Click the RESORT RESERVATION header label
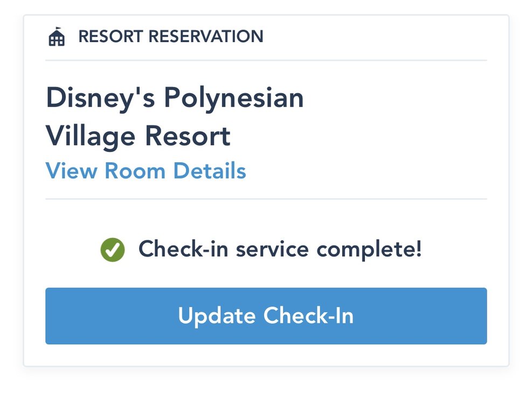Screen dimensions: 532x414 (170, 37)
